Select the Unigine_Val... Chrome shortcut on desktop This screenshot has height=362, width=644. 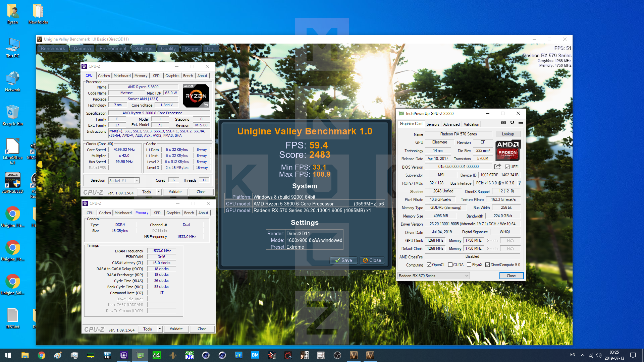pos(13,285)
